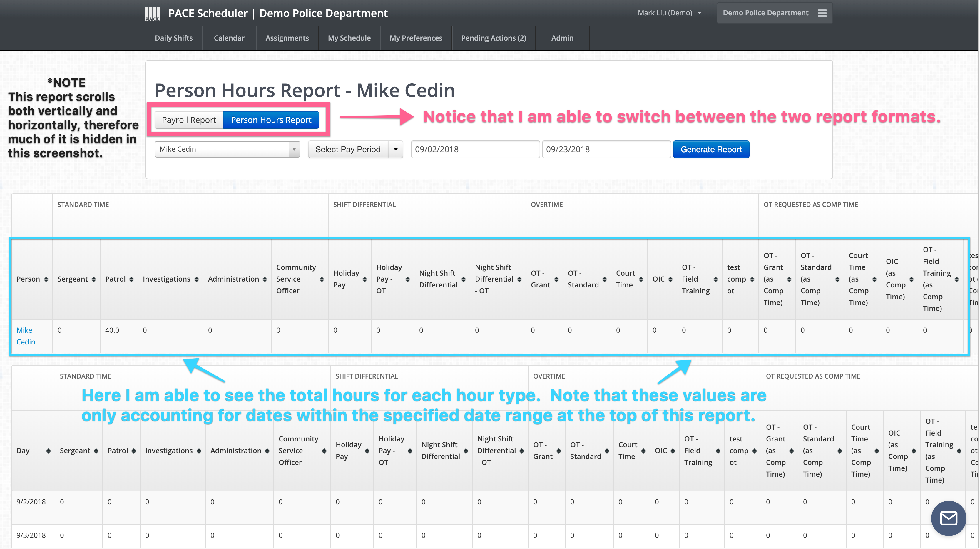Go to the Daily Shifts tab
Image resolution: width=980 pixels, height=549 pixels.
(x=174, y=38)
